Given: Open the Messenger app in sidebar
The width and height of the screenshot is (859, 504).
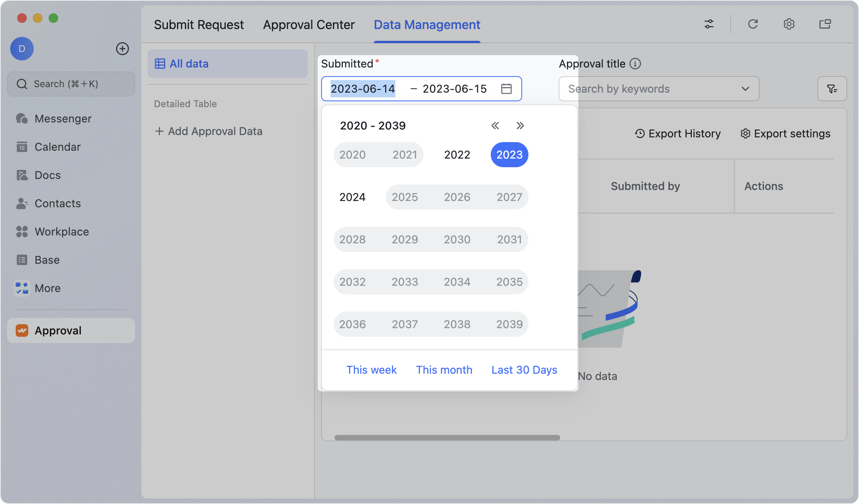Looking at the screenshot, I should coord(63,119).
